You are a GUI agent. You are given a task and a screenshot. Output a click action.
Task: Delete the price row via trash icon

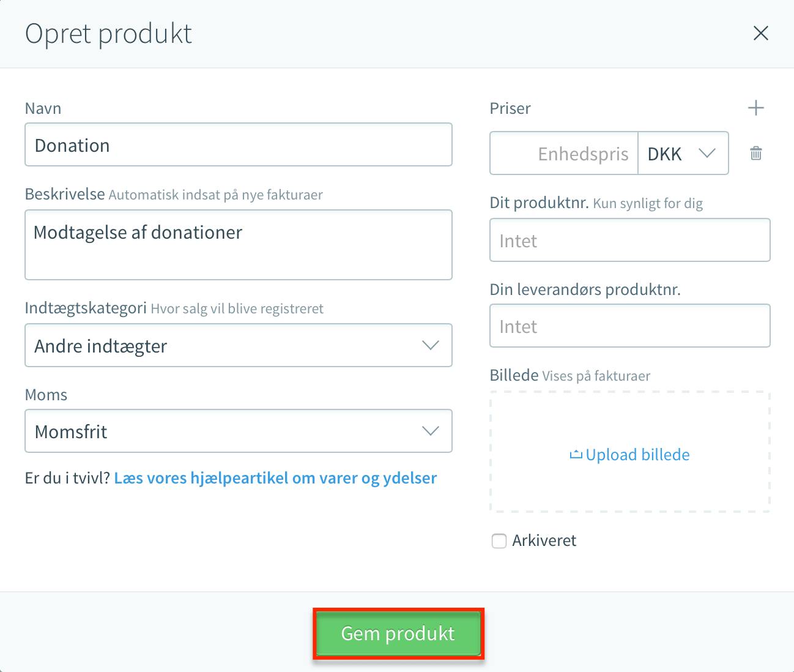click(x=756, y=153)
